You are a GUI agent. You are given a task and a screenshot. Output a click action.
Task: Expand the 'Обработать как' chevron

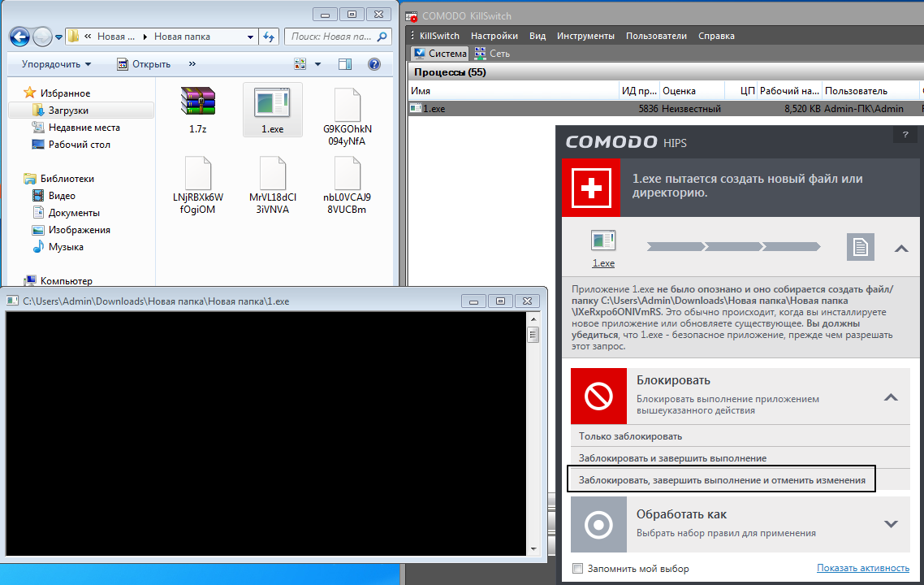[891, 524]
